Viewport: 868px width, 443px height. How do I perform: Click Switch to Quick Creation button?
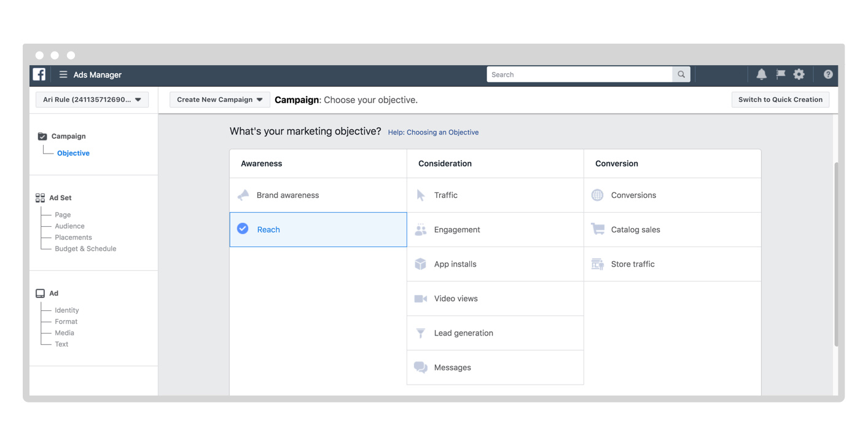[780, 100]
